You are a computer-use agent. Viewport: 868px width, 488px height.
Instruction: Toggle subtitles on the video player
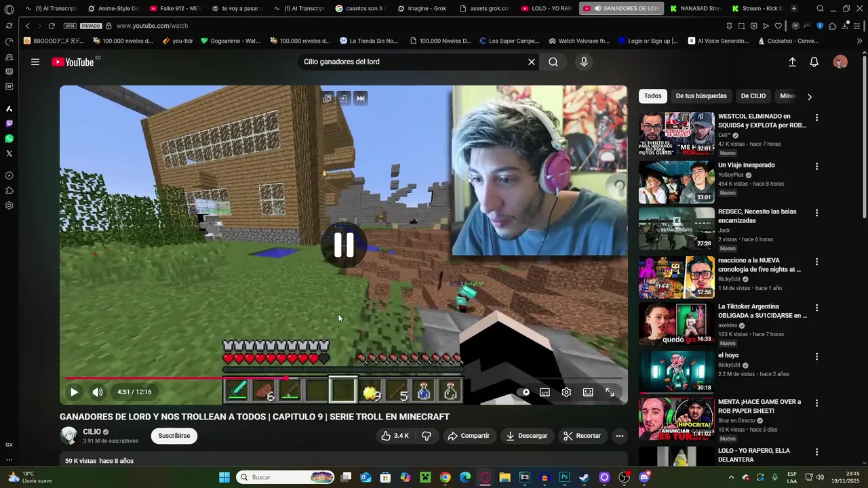point(545,392)
